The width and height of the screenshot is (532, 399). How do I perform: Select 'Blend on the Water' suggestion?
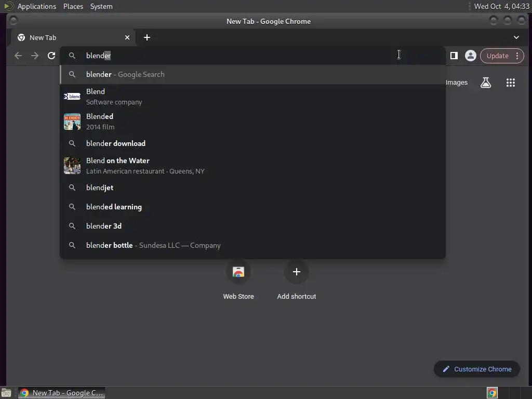253,166
